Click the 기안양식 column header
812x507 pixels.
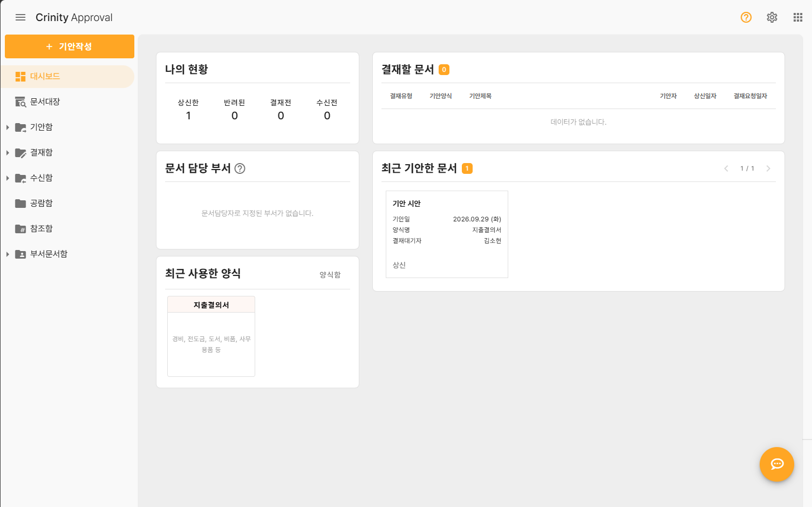point(441,96)
